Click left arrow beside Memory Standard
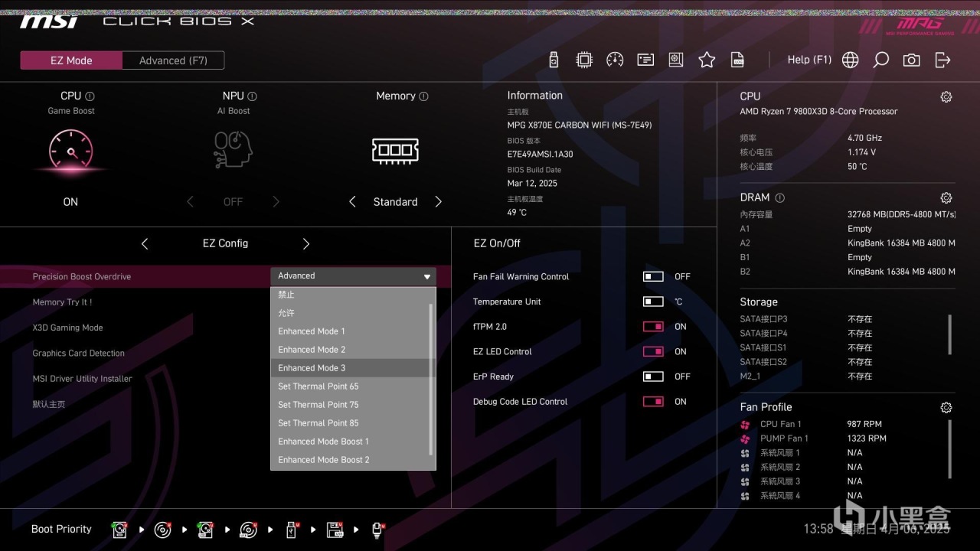The height and width of the screenshot is (551, 980). pyautogui.click(x=352, y=202)
